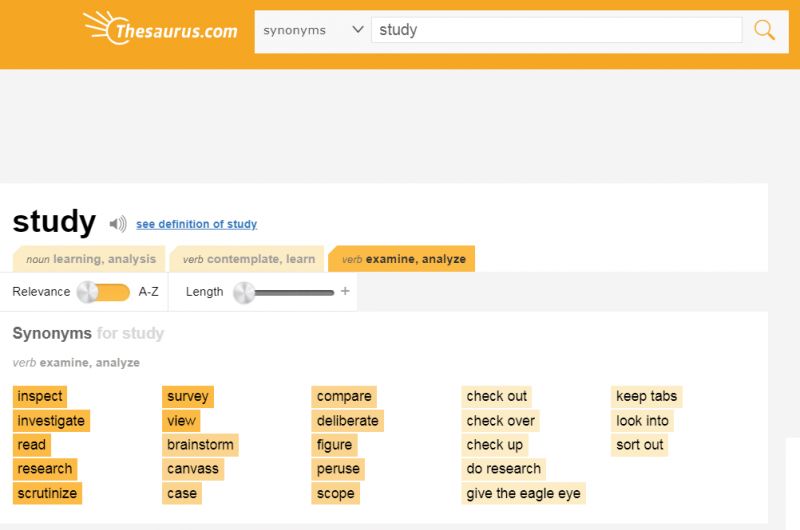Toggle the Relevance / A-Z sort switch
Viewport: 800px width, 530px height.
[x=104, y=292]
